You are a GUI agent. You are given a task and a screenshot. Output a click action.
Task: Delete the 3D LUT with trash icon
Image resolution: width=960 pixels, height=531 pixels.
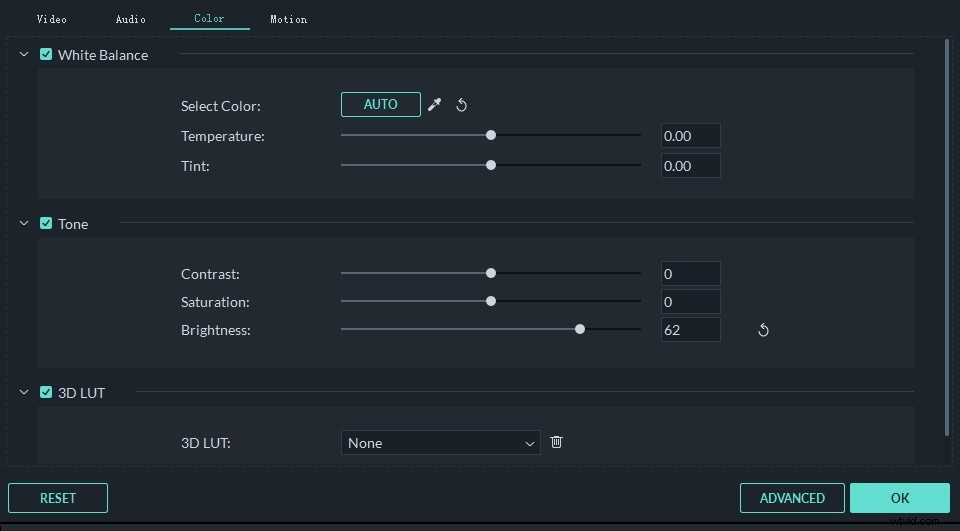click(x=556, y=442)
